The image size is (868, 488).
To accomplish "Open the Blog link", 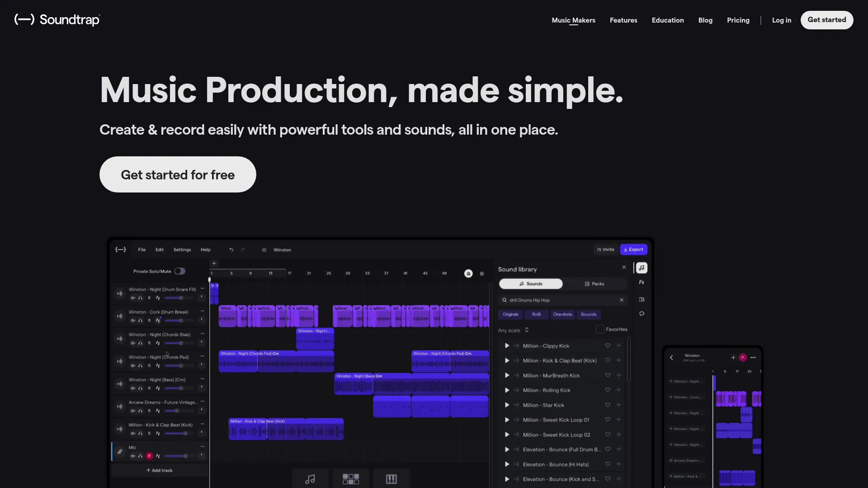I will (x=705, y=20).
